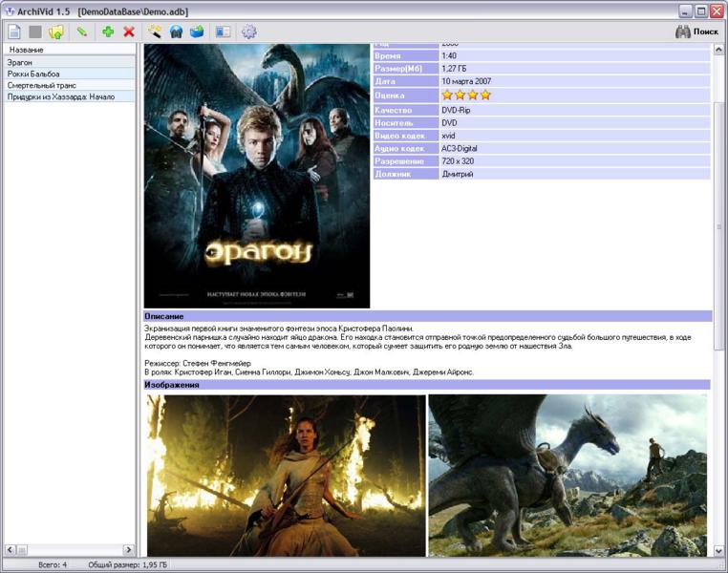Click the Режиссер: Стефен Фенгмейер line
Image resolution: width=728 pixels, height=573 pixels.
tap(198, 363)
